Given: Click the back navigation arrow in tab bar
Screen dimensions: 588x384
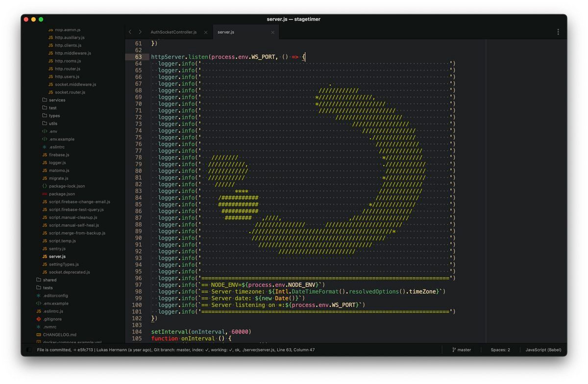Looking at the screenshot, I should point(130,32).
